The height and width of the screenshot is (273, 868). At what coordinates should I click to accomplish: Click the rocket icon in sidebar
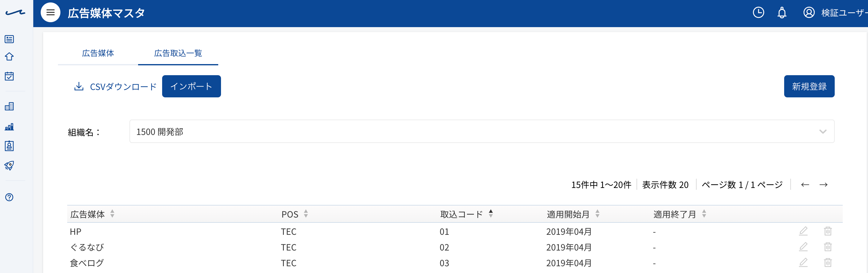(x=9, y=165)
